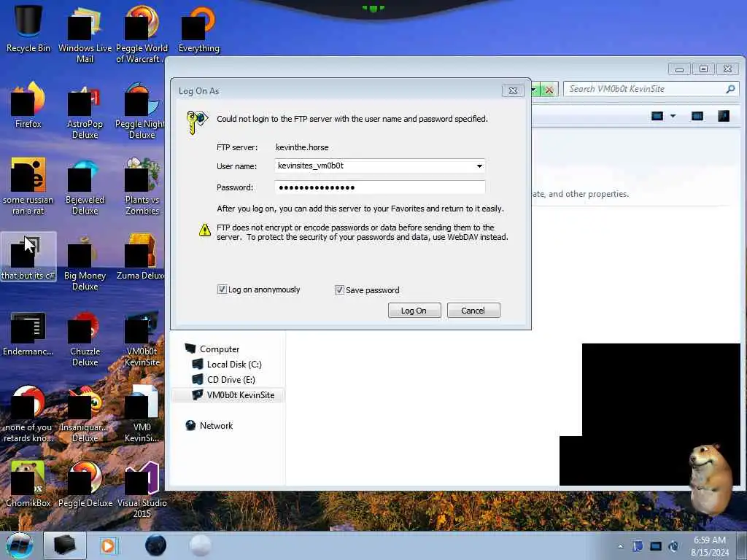Open Insaniquarium Deluxe desktop shortcut

(85, 414)
